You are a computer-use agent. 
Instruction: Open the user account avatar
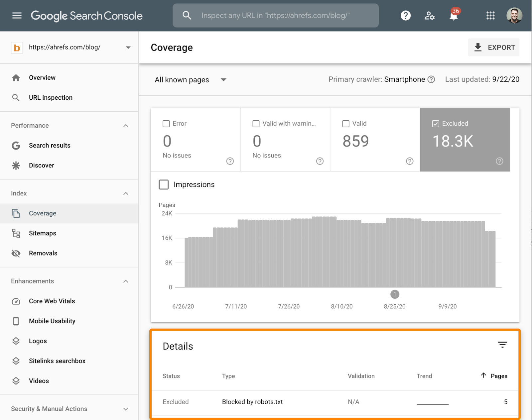tap(514, 16)
